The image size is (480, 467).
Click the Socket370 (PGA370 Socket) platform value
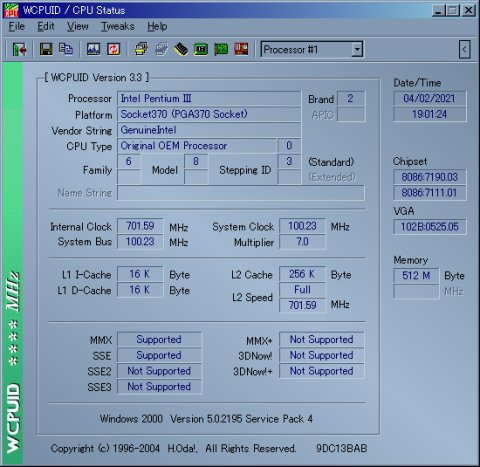click(x=209, y=114)
